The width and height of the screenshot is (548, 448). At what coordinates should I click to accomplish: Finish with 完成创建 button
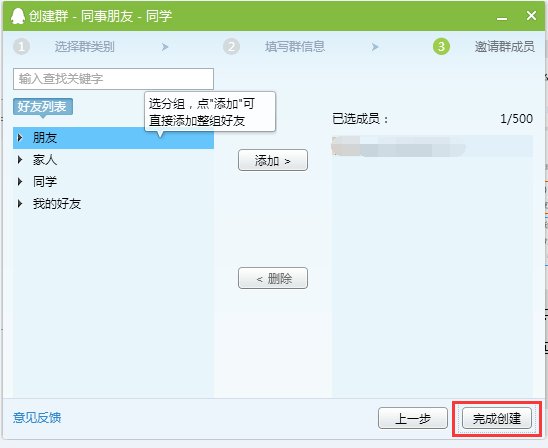pos(497,418)
